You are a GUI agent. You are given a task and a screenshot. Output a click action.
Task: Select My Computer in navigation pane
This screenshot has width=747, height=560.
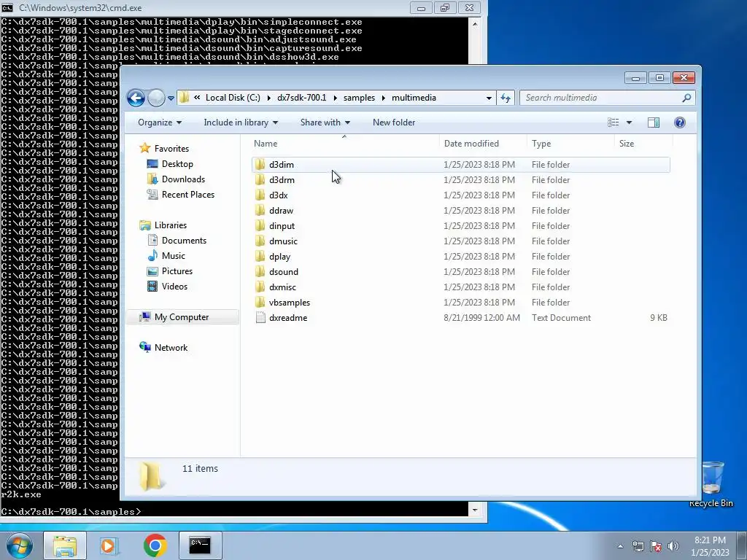[182, 317]
